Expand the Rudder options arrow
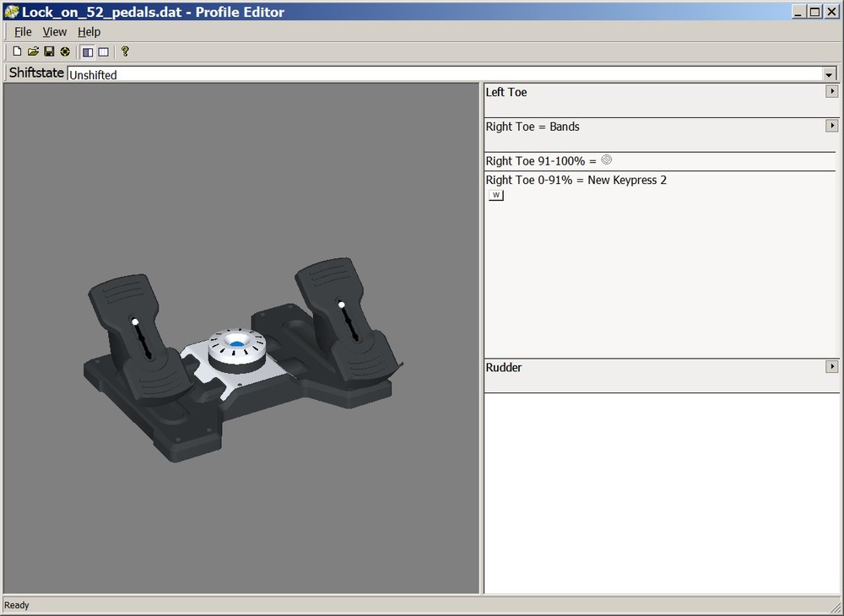This screenshot has height=616, width=844. (831, 367)
